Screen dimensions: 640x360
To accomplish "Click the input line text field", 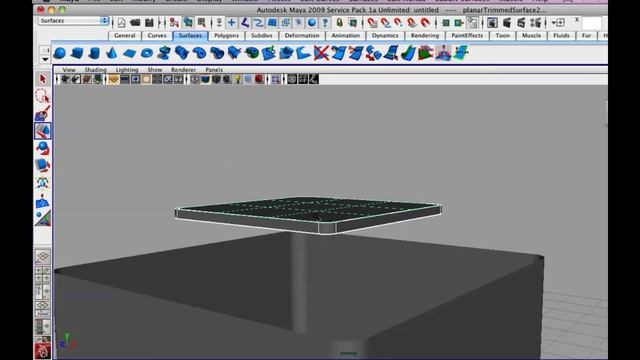I will [x=591, y=23].
